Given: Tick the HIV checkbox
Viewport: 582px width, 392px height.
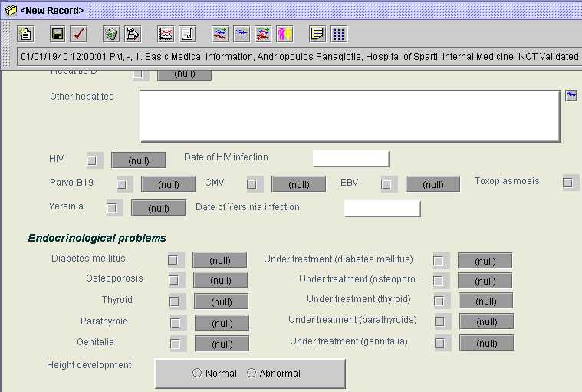Looking at the screenshot, I should (x=92, y=160).
